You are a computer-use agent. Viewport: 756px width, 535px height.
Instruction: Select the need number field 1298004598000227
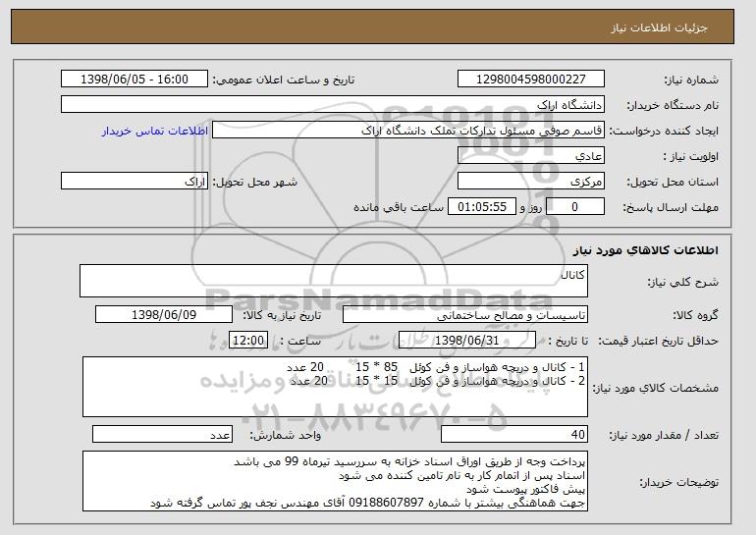tap(531, 80)
